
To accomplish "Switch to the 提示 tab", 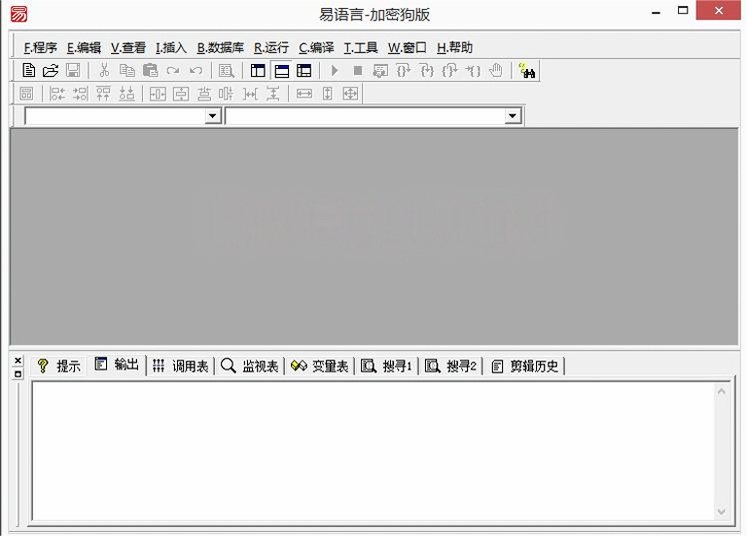I will coord(59,366).
